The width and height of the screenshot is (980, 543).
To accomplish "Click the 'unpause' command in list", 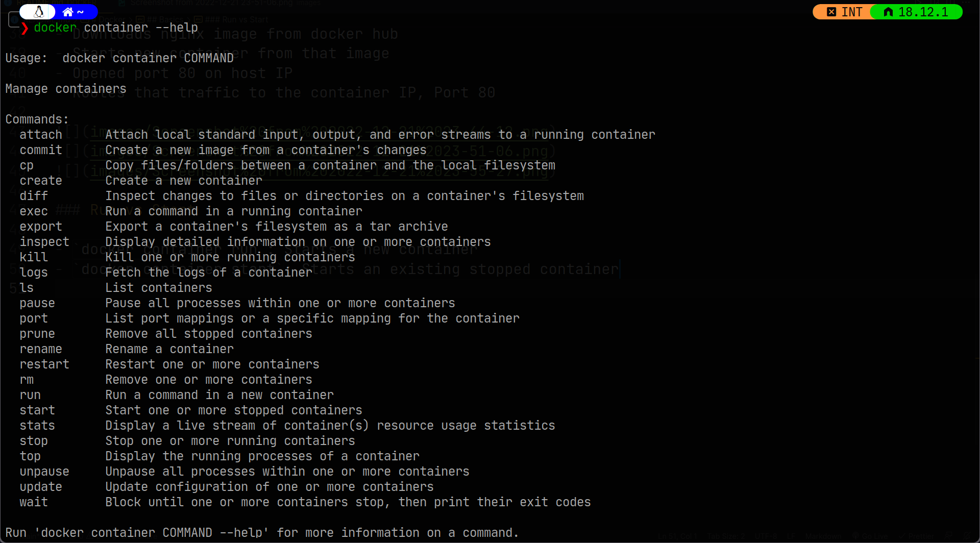I will click(44, 472).
